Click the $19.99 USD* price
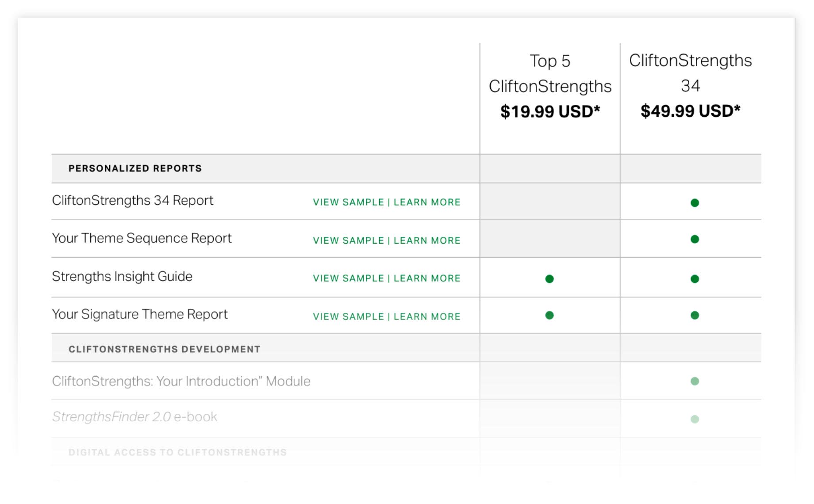Image resolution: width=814 pixels, height=504 pixels. [x=550, y=111]
